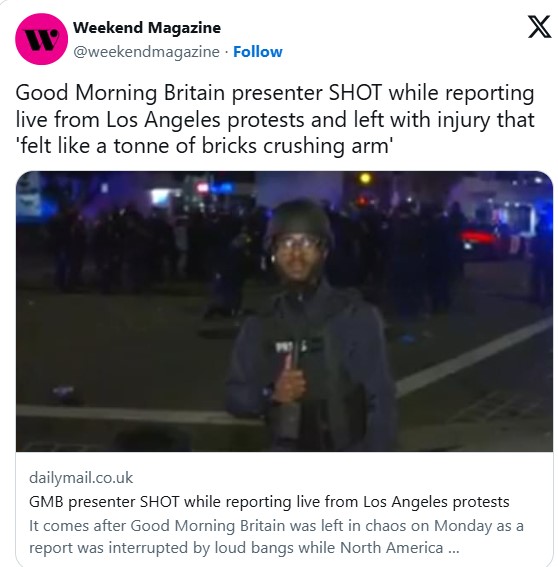Click the article description starting 'It comes after'
The height and width of the screenshot is (567, 558).
(x=276, y=537)
